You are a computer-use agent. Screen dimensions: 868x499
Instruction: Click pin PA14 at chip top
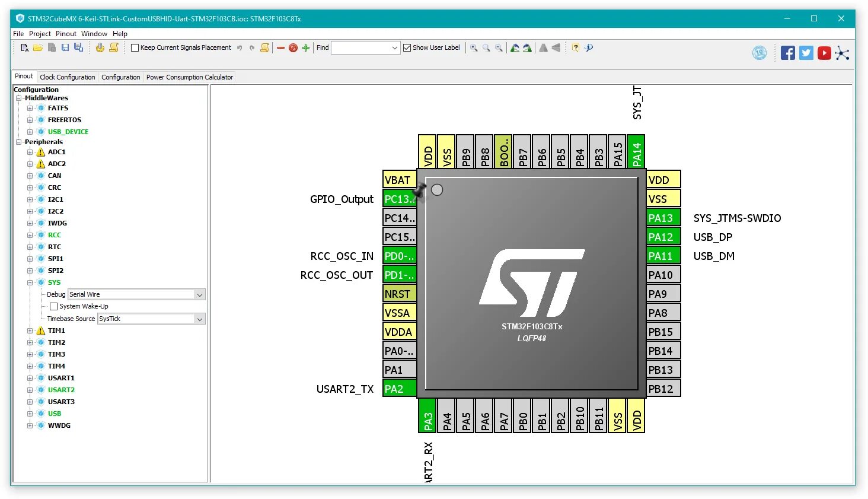click(x=636, y=151)
